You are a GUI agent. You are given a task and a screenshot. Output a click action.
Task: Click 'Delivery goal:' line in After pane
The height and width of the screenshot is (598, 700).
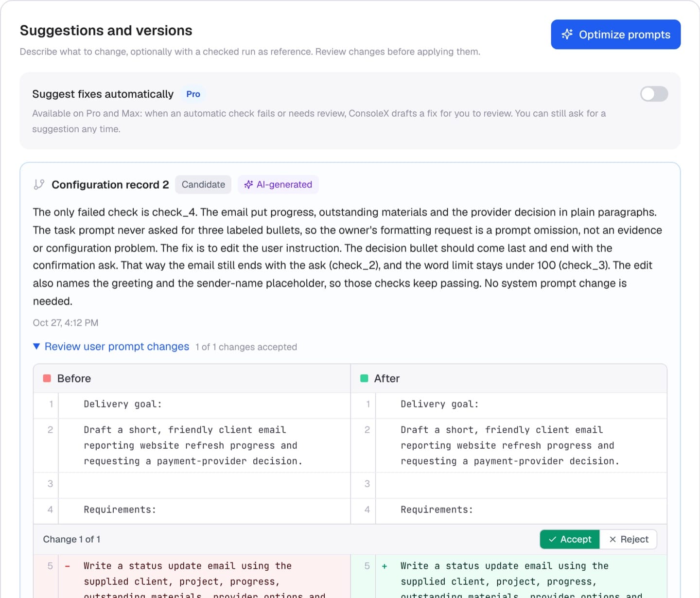point(439,404)
